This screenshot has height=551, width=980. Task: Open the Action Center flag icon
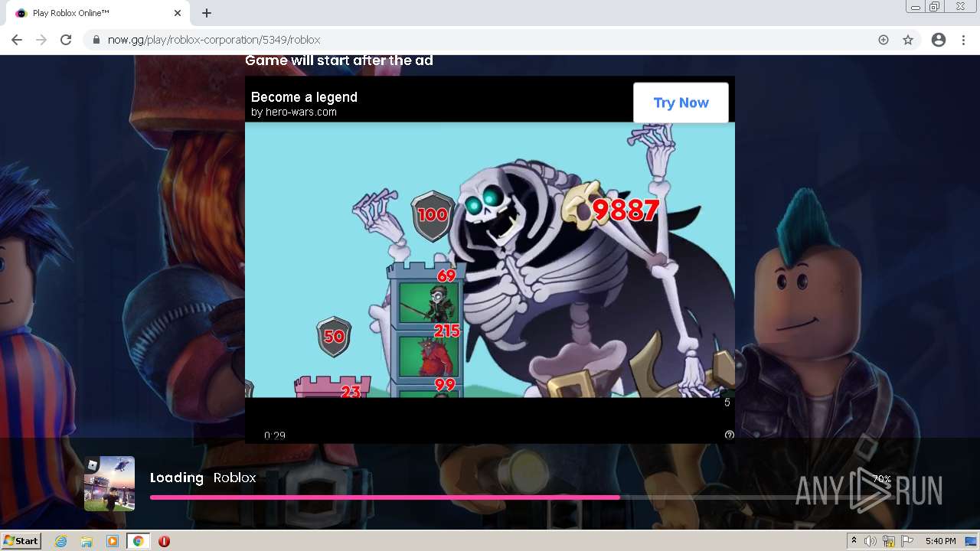coord(907,541)
